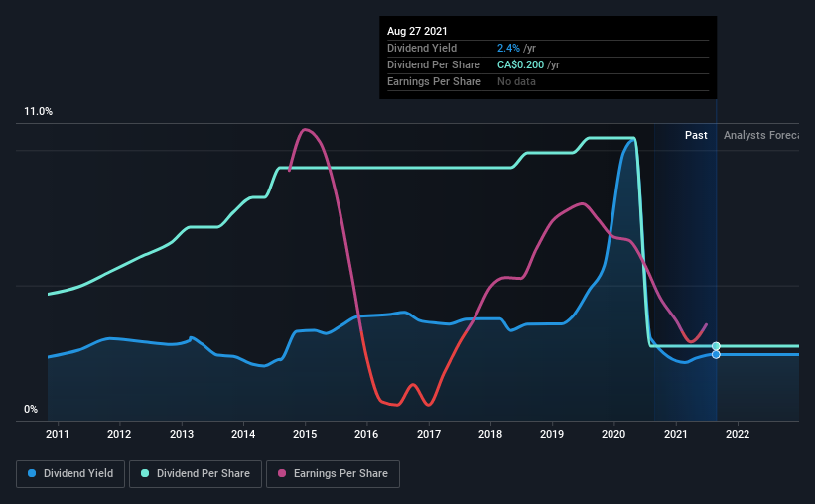
Task: Select the 2015 label on the time axis
Action: (x=305, y=434)
